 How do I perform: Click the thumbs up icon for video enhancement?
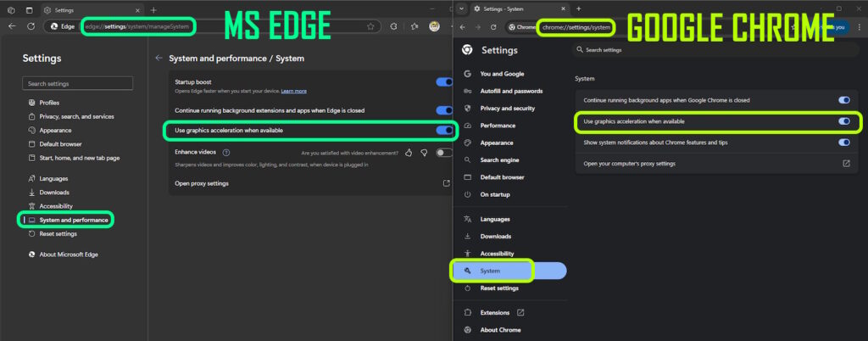(409, 153)
